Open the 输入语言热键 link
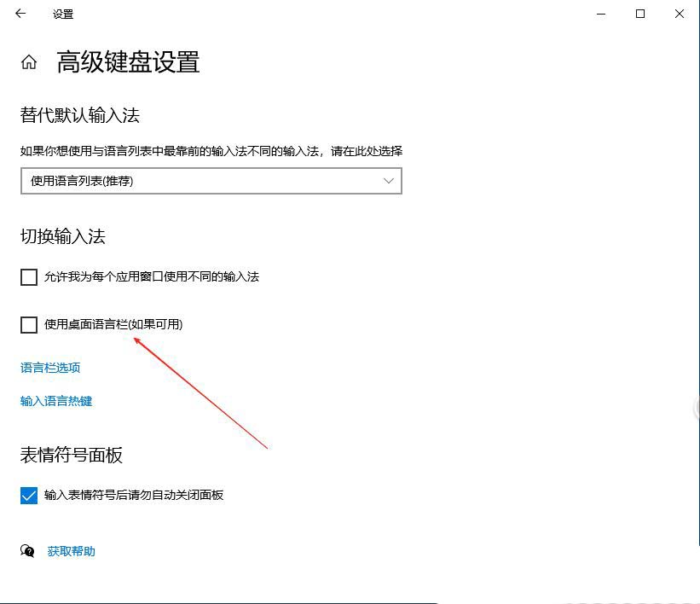Image resolution: width=700 pixels, height=604 pixels. [x=56, y=401]
